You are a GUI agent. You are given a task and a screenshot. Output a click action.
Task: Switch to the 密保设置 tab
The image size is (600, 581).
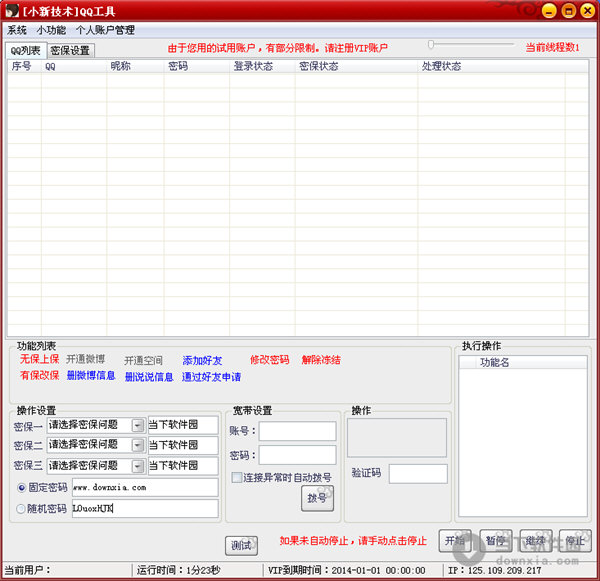tap(70, 51)
